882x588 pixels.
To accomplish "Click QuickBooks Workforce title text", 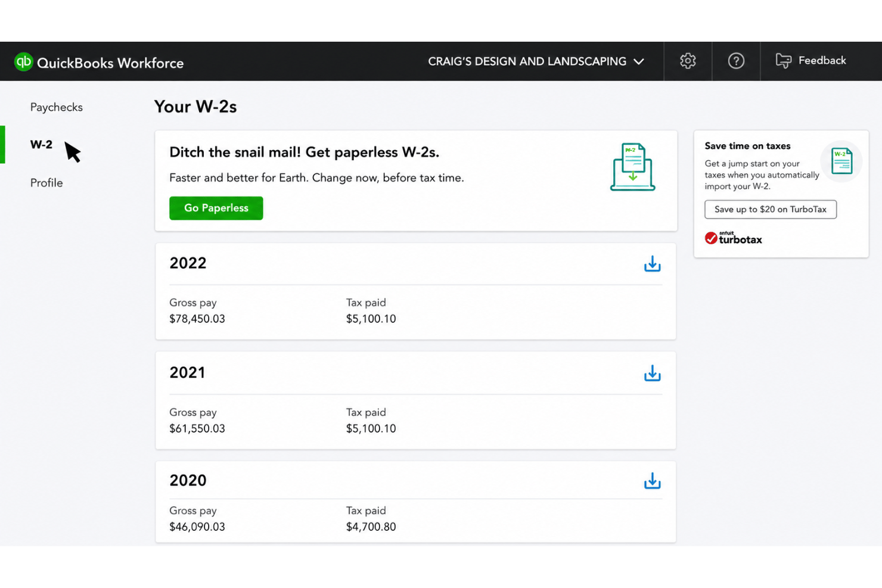I will click(110, 63).
